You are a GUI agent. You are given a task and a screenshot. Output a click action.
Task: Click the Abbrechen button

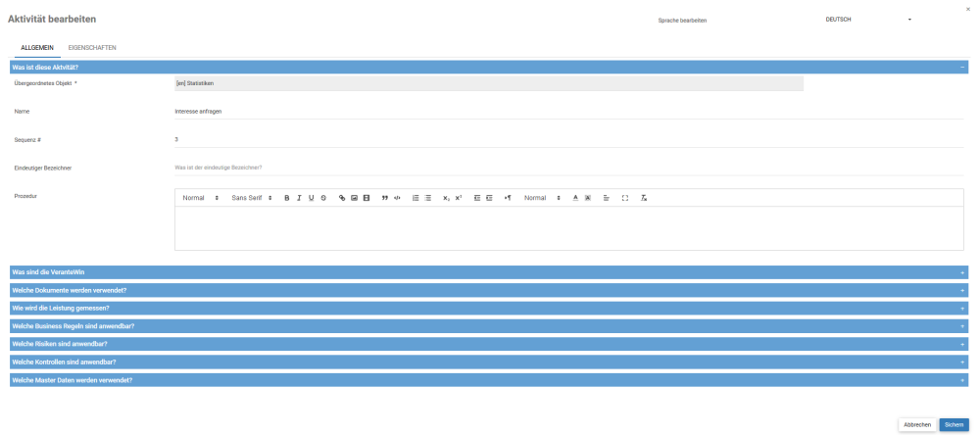[917, 425]
